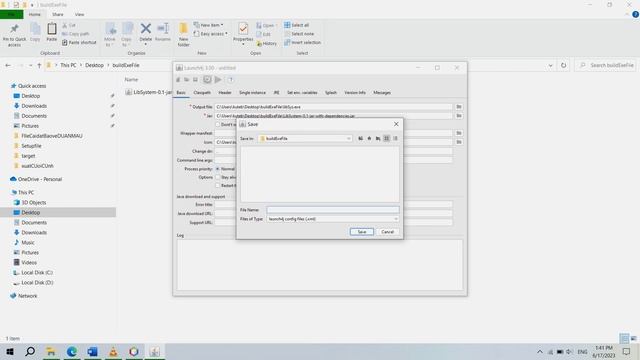Image resolution: width=640 pixels, height=360 pixels.
Task: Switch to the Version Info tab
Action: point(355,93)
